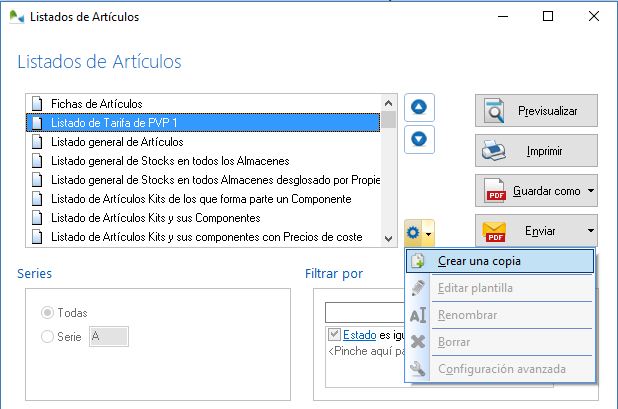Image resolution: width=618 pixels, height=409 pixels.
Task: Click document icon of Fichas de Artículos
Action: click(37, 104)
